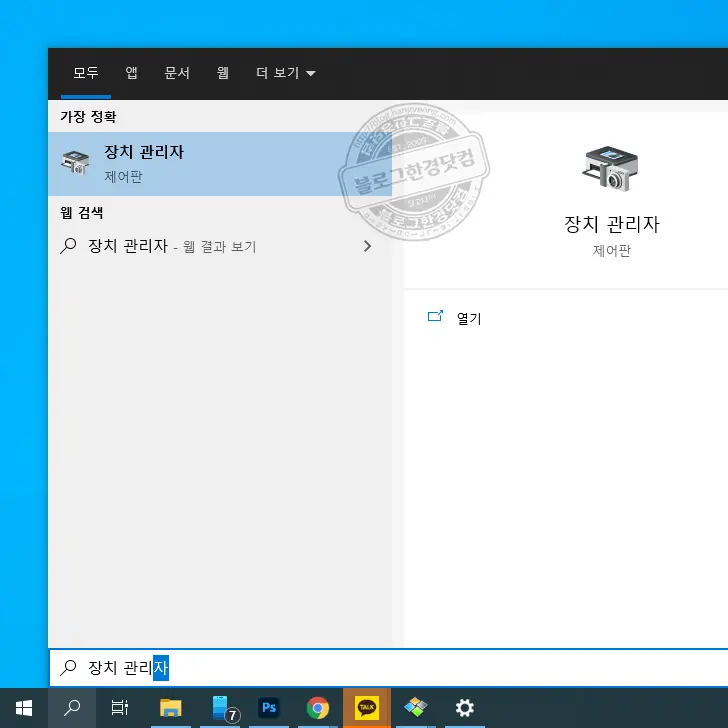Click the magnifier icon beside web result
The width and height of the screenshot is (728, 728).
68,246
